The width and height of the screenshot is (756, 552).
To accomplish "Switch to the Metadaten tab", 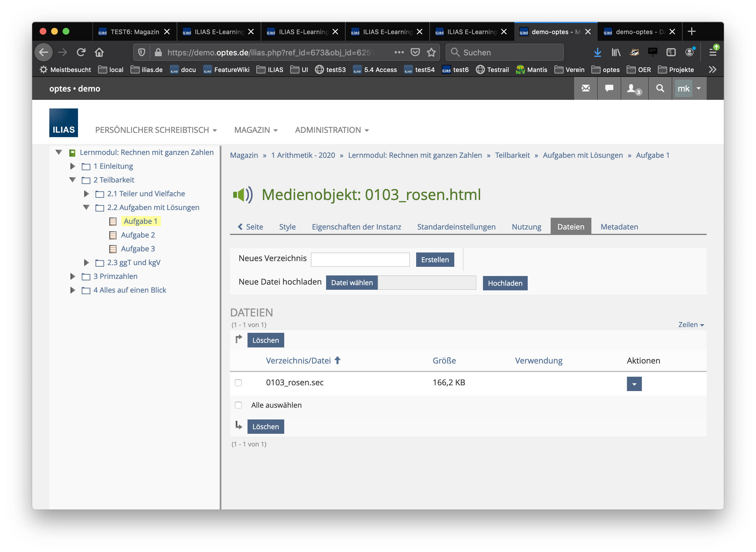I will [619, 227].
